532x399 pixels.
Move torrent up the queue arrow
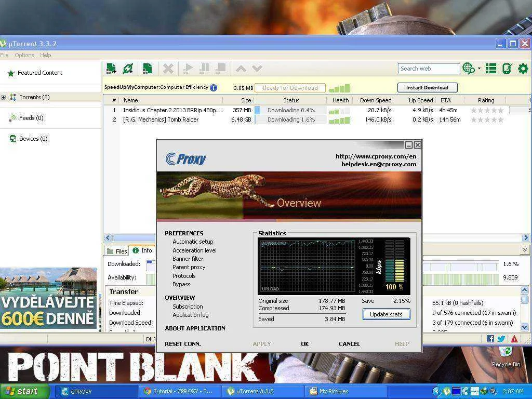(241, 69)
